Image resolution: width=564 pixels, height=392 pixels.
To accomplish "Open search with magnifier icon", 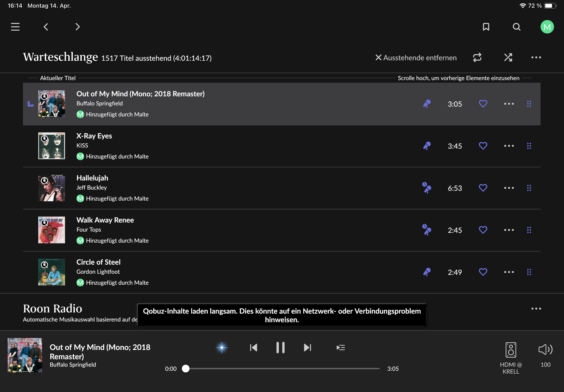I will coord(517,27).
